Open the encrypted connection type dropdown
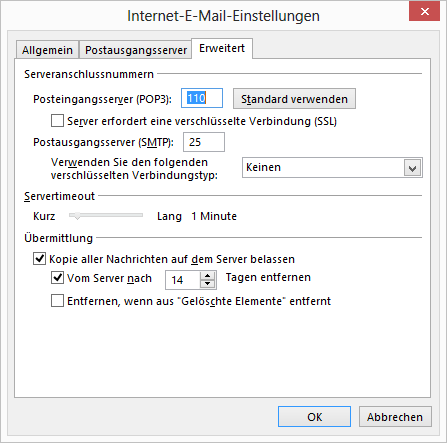447x443 pixels. point(332,167)
